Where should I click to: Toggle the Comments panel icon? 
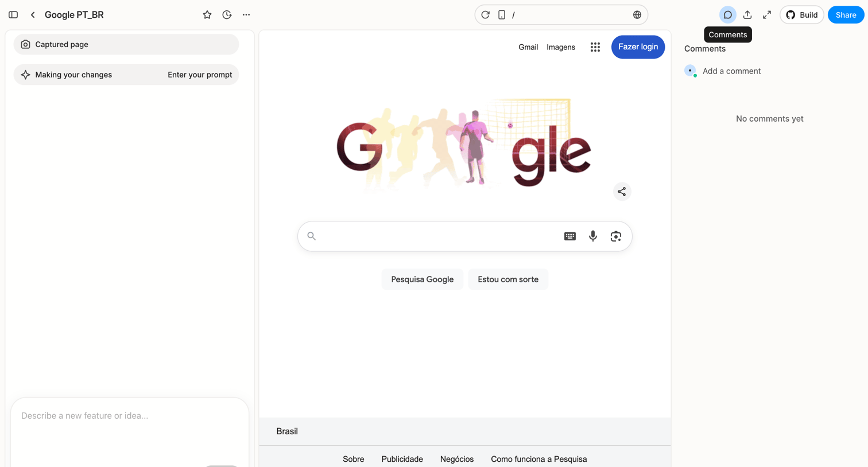tap(727, 15)
